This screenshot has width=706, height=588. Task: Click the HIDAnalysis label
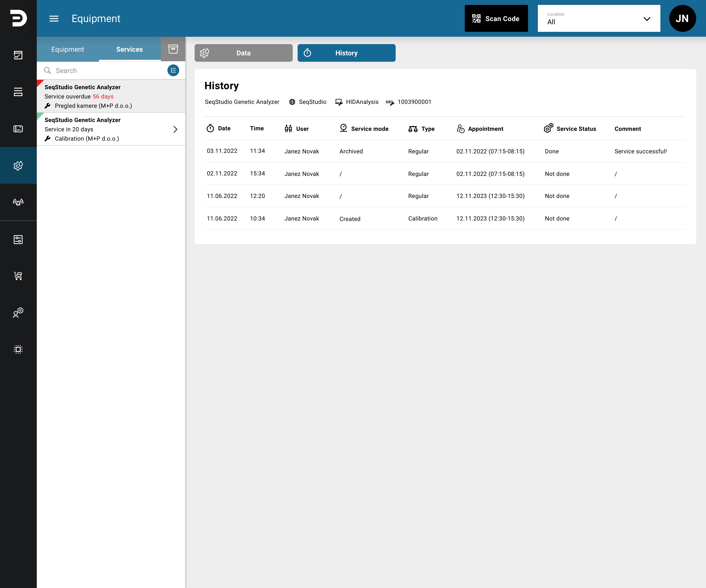pos(362,102)
